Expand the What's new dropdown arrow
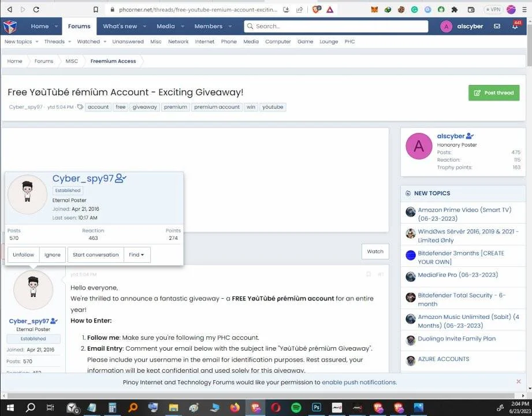 click(144, 26)
